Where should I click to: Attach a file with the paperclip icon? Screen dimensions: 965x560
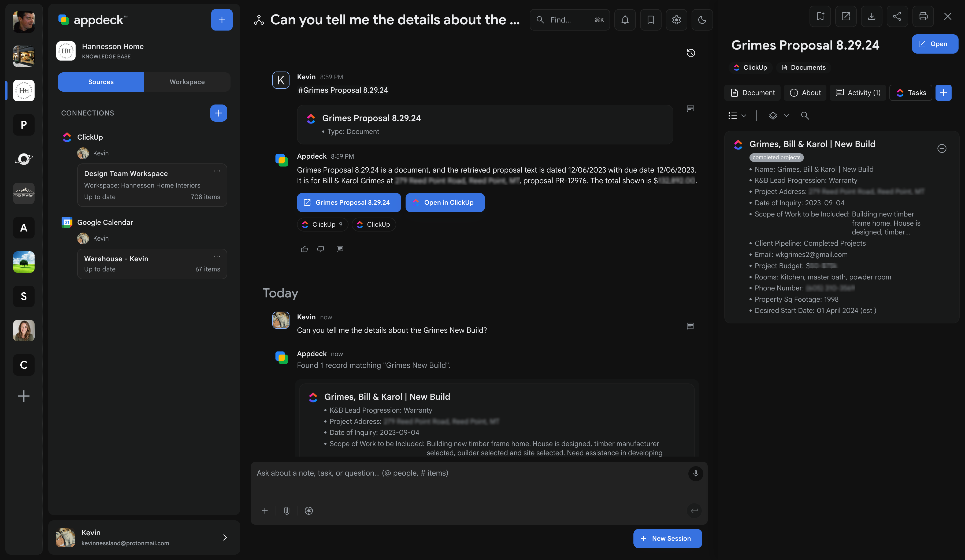pos(287,511)
